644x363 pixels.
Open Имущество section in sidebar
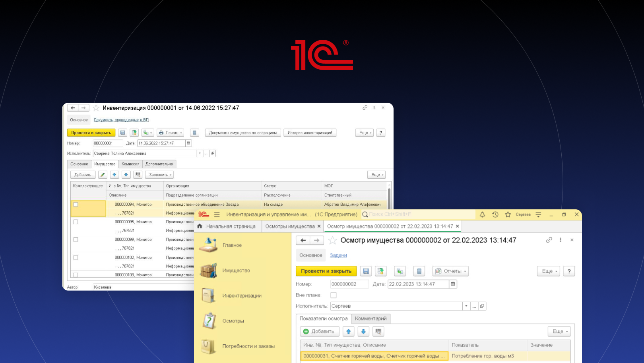pos(236,271)
